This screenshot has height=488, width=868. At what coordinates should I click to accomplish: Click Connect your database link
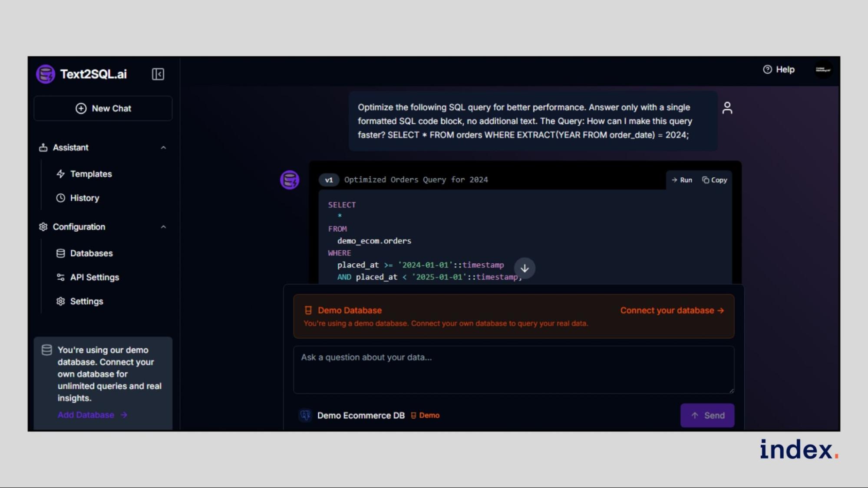tap(672, 311)
